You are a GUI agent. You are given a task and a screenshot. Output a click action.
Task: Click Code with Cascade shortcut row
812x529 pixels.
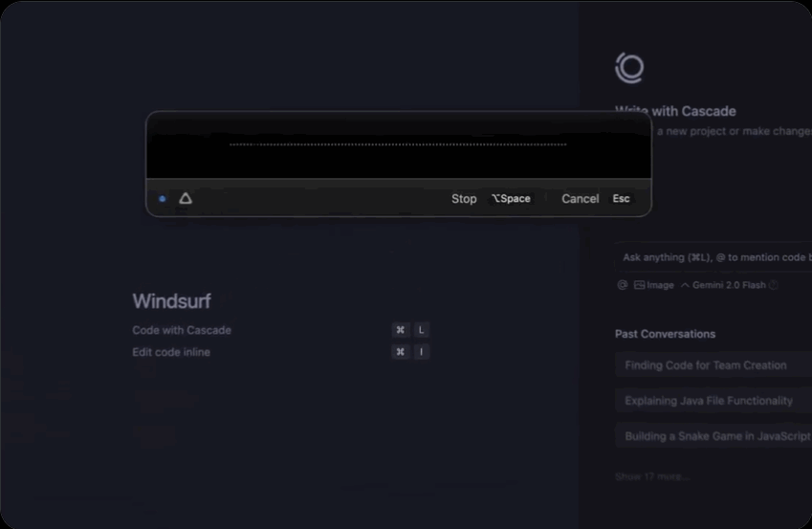click(x=280, y=330)
